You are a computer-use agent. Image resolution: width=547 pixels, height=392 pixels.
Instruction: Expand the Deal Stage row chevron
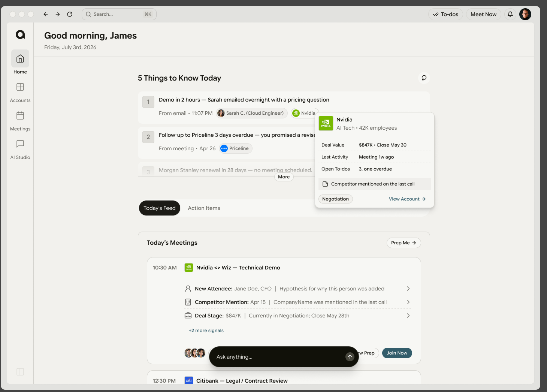tap(408, 316)
